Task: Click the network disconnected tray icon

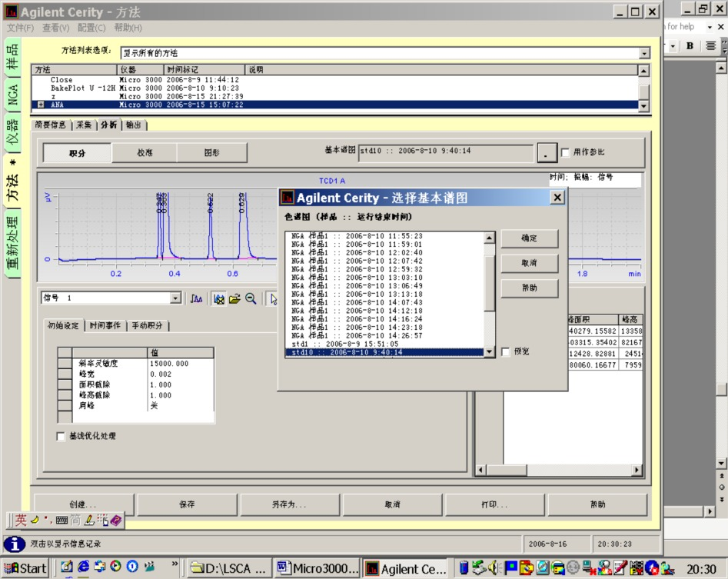Action: tap(590, 567)
